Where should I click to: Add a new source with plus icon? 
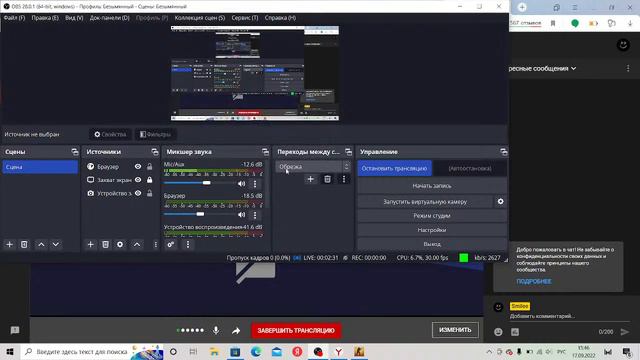click(91, 244)
